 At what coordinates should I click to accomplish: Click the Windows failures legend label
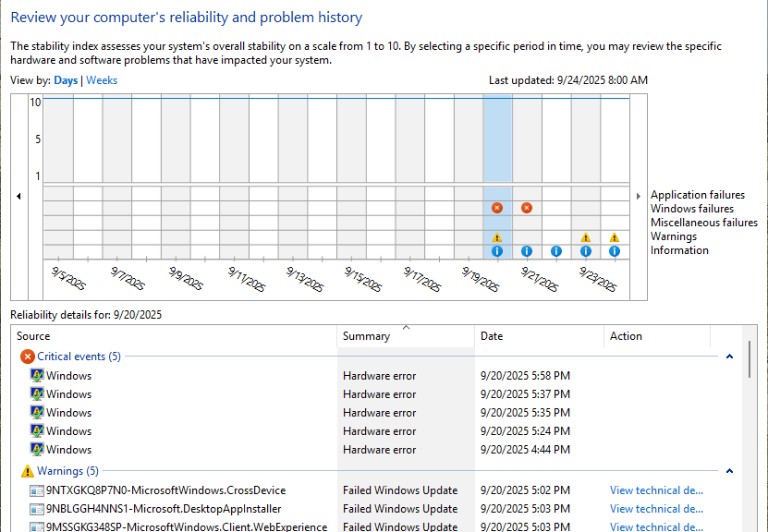(692, 209)
